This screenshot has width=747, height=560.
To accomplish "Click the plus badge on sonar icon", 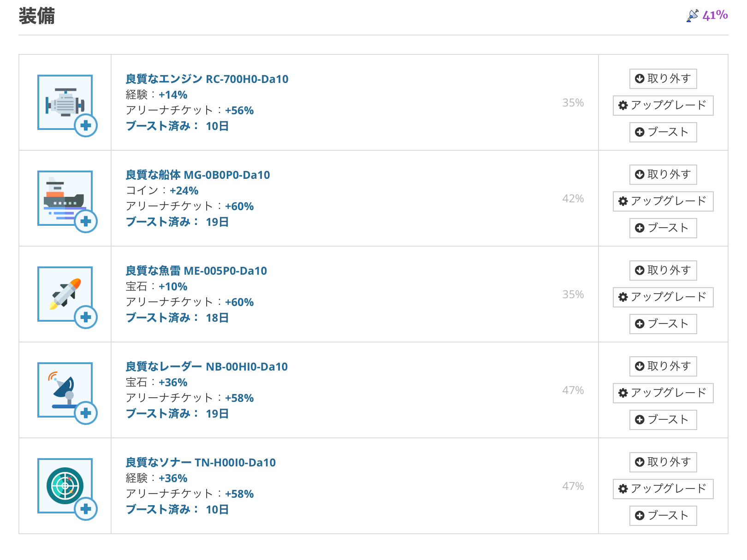I will pyautogui.click(x=86, y=509).
